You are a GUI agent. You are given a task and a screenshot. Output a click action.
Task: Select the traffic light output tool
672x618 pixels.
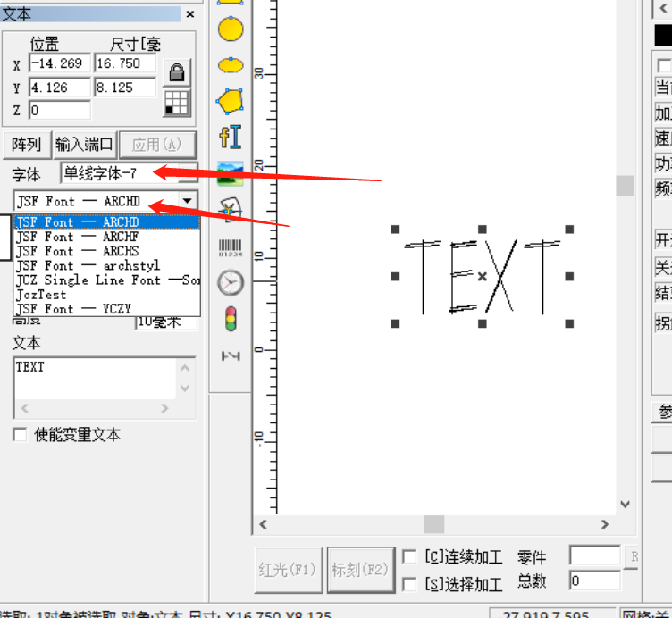(x=231, y=319)
